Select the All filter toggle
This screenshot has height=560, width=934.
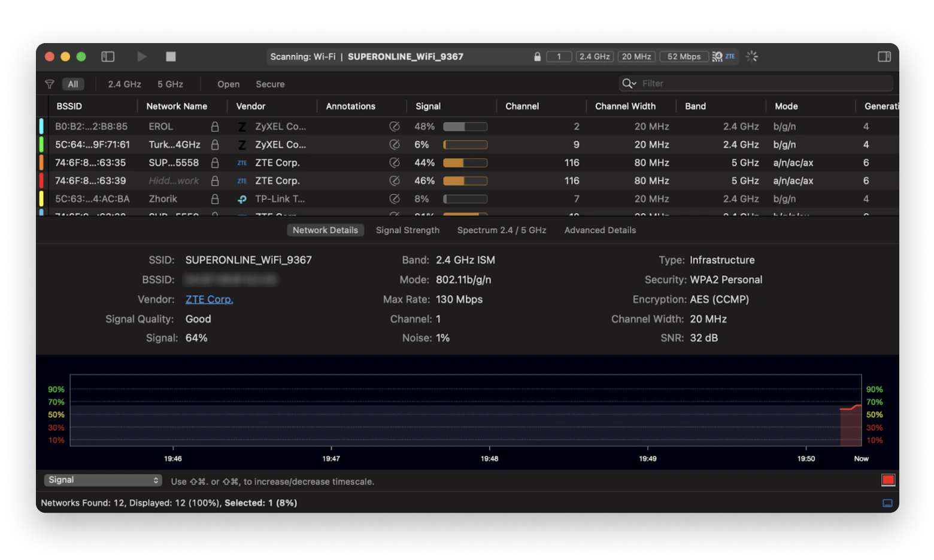pos(73,84)
